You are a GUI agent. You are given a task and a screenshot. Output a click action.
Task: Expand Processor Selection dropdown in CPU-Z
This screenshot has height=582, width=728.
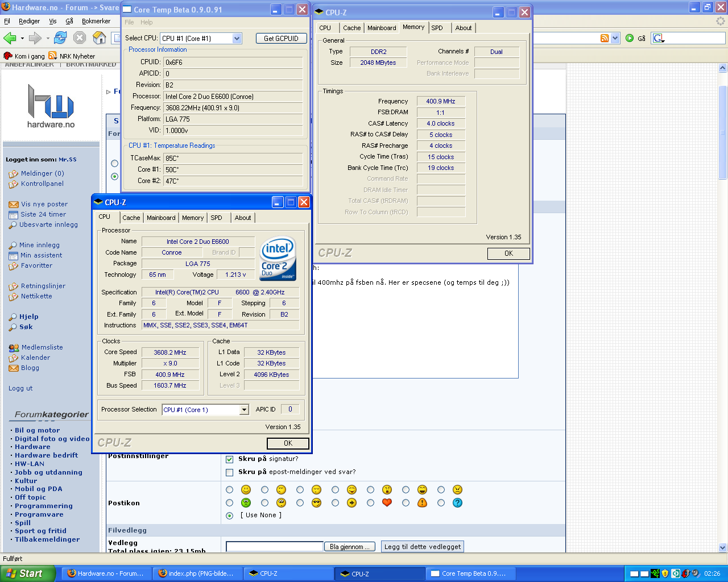point(244,410)
